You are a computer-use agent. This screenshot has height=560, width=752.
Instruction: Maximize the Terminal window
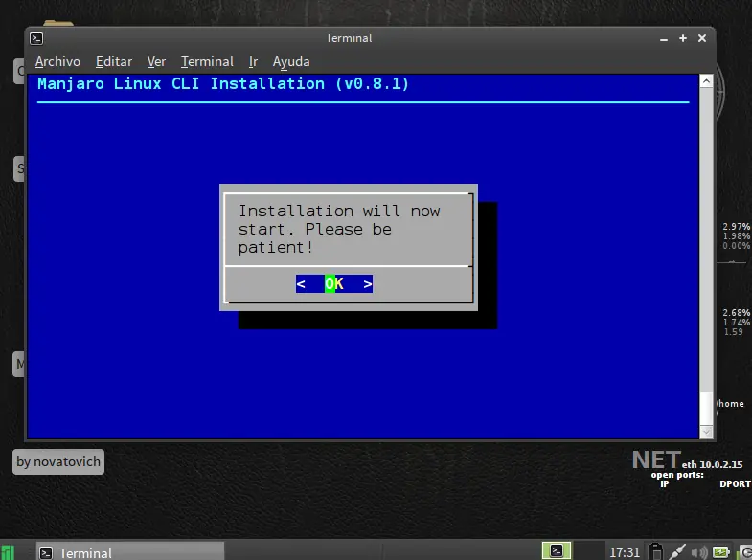(683, 38)
